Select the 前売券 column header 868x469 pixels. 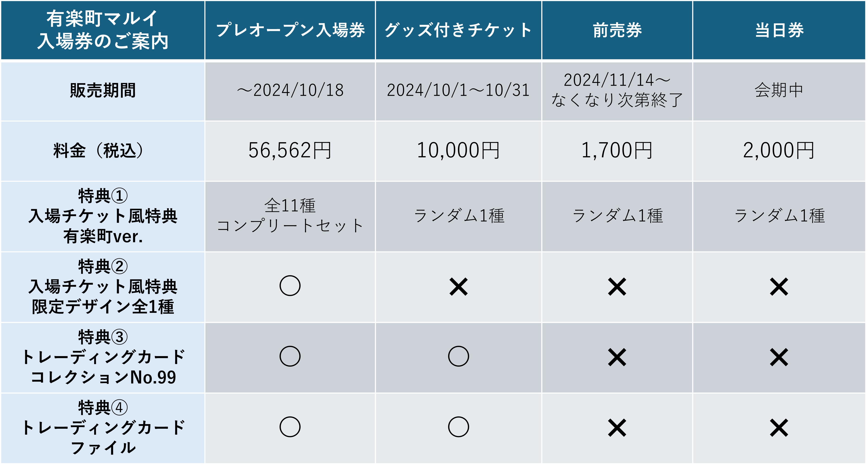tap(617, 30)
